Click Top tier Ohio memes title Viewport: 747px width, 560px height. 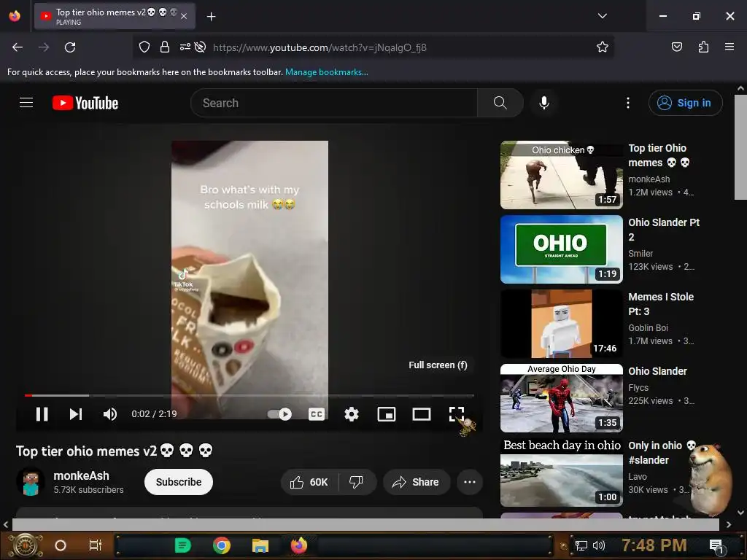[x=659, y=155]
